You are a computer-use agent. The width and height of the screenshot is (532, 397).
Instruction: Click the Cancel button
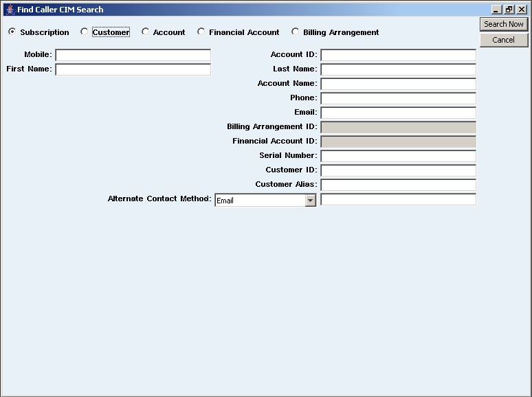[503, 40]
